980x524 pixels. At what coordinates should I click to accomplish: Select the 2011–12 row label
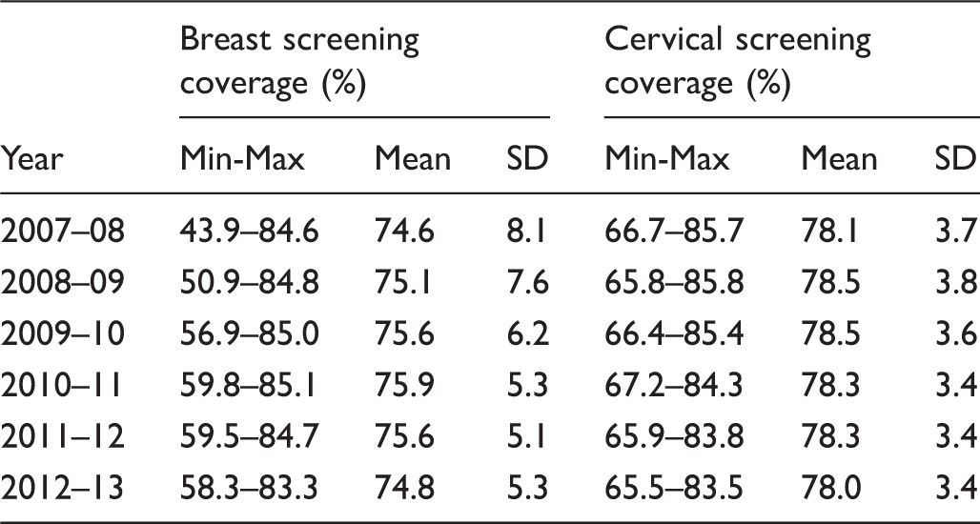63,436
